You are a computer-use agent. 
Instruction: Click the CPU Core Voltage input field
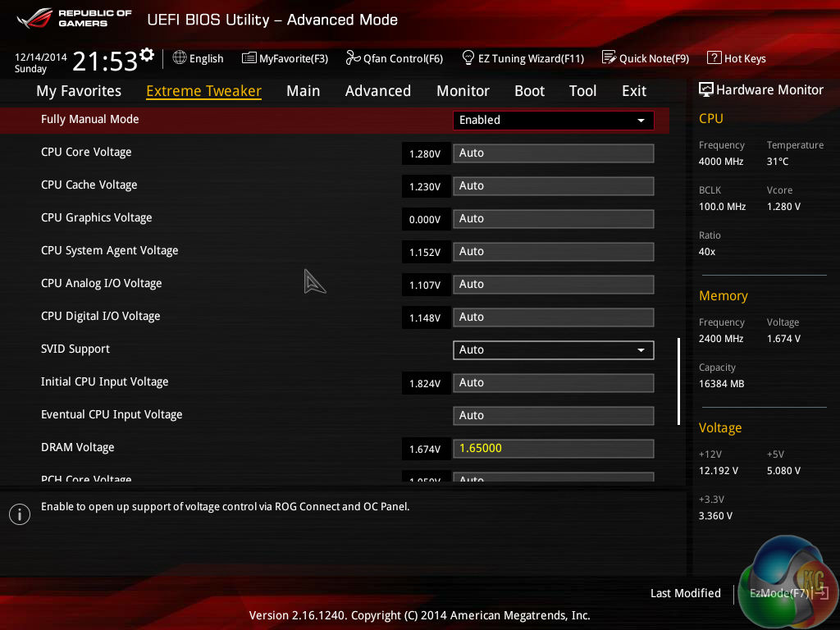pos(554,153)
